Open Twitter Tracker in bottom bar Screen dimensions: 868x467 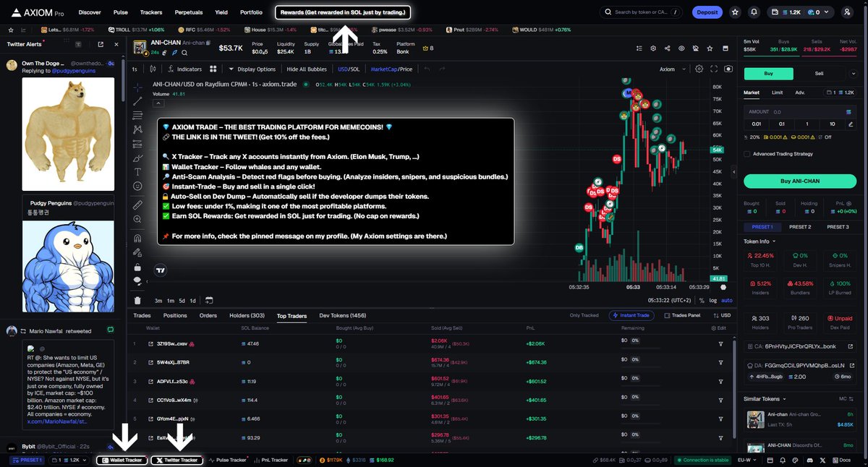click(176, 460)
